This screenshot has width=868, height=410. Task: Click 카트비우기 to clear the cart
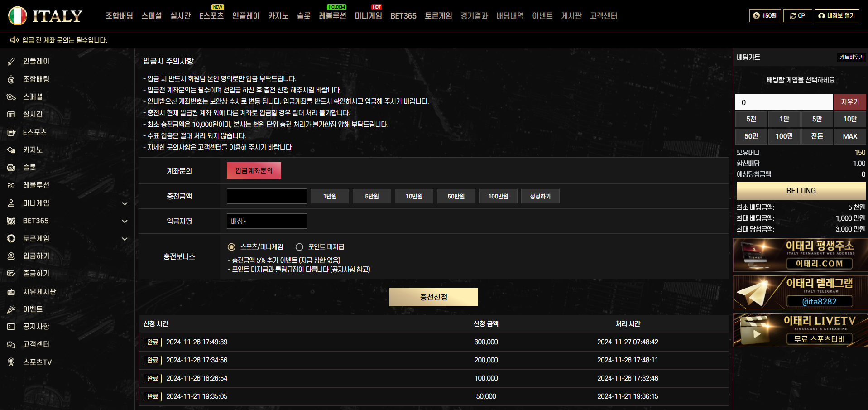(852, 57)
